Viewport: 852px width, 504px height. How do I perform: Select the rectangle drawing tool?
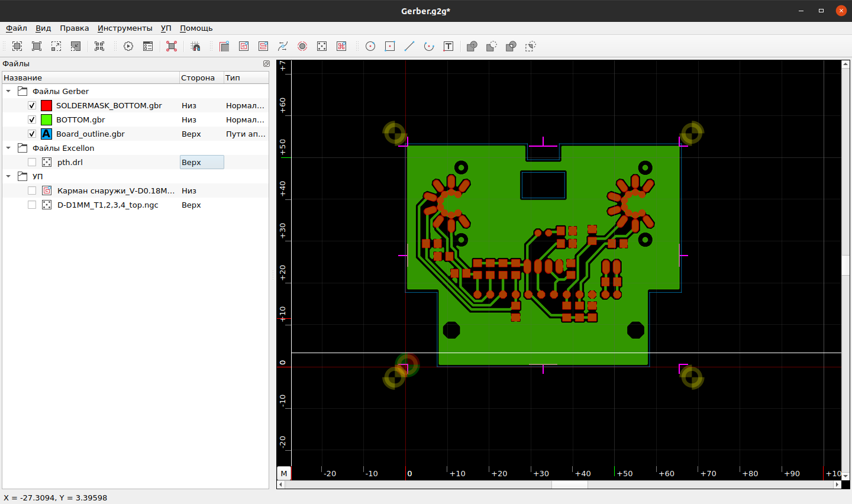(x=390, y=46)
